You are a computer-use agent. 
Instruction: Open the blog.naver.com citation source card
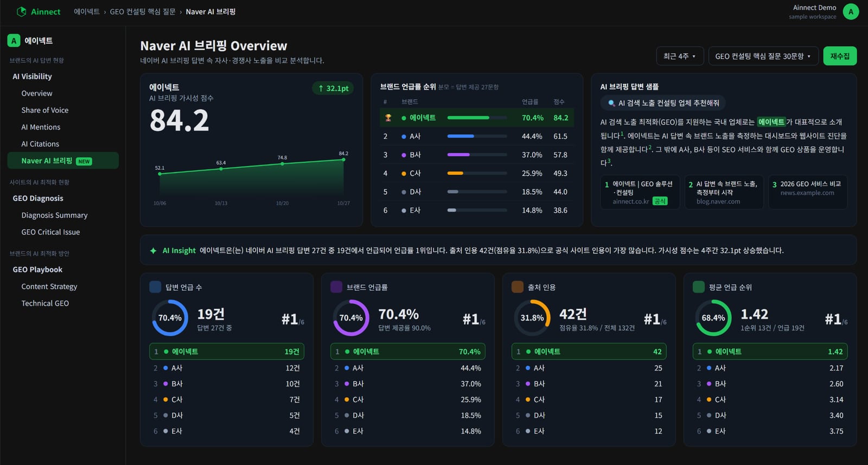(x=724, y=192)
